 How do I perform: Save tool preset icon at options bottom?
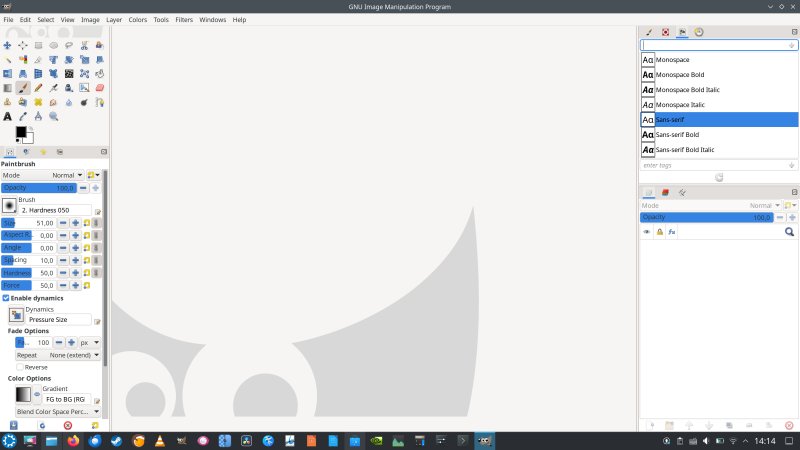(x=14, y=425)
